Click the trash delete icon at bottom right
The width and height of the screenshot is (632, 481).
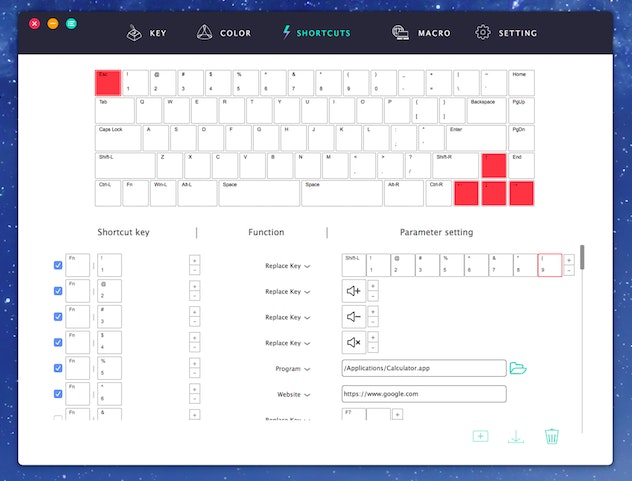(x=551, y=436)
